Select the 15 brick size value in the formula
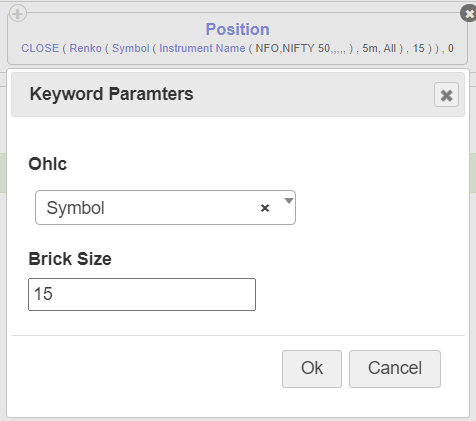The height and width of the screenshot is (421, 476). [419, 48]
